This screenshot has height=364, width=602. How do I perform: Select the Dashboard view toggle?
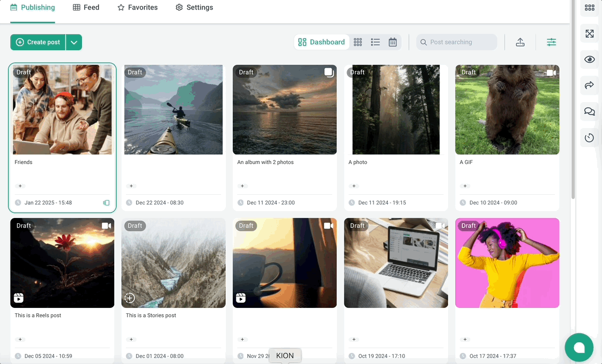(x=322, y=42)
